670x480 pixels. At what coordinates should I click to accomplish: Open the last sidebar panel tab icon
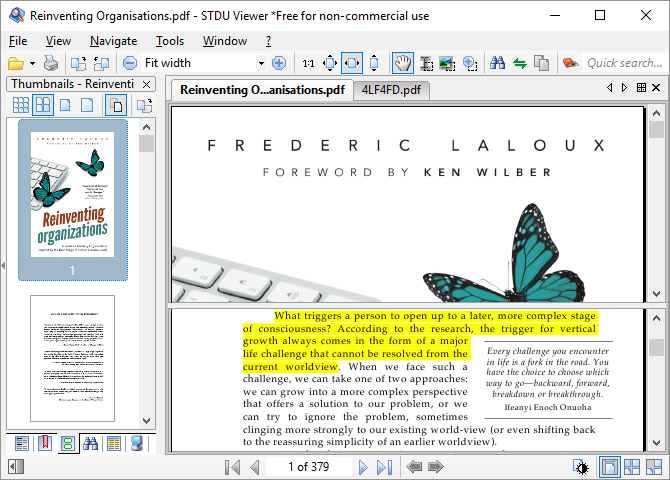click(x=137, y=443)
